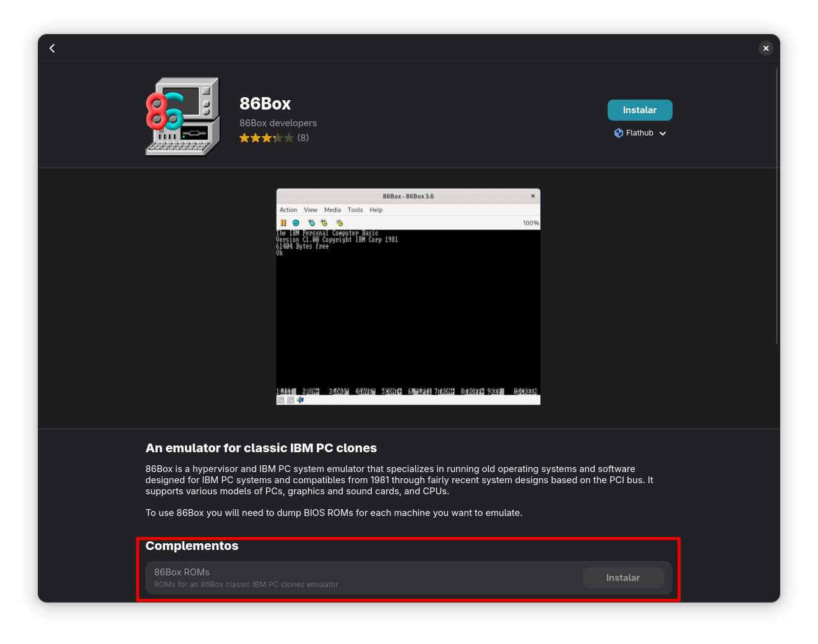
Task: Click the ROMs for an 86Box emulator description
Action: (246, 585)
